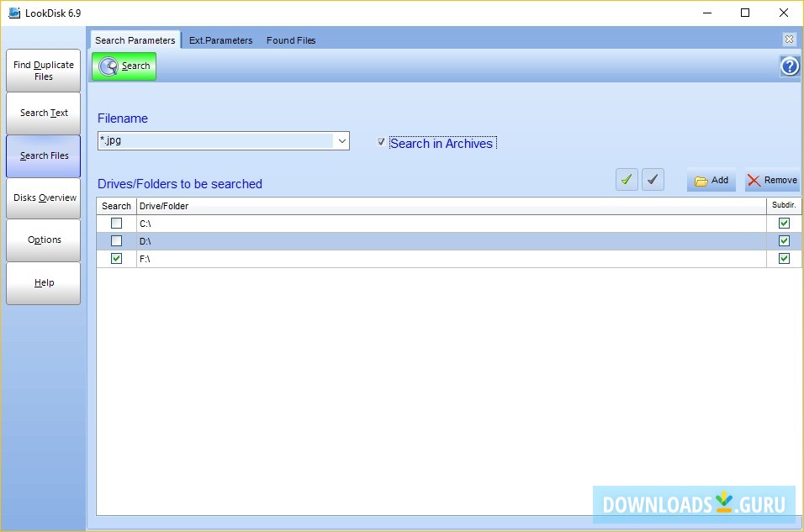Open the Disks Overview panel
This screenshot has width=804, height=532.
point(43,198)
